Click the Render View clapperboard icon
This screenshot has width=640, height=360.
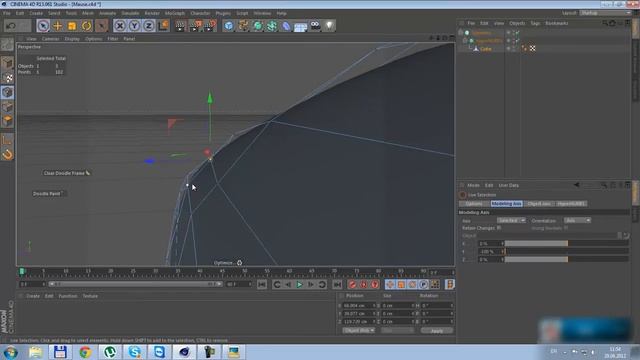coord(180,26)
